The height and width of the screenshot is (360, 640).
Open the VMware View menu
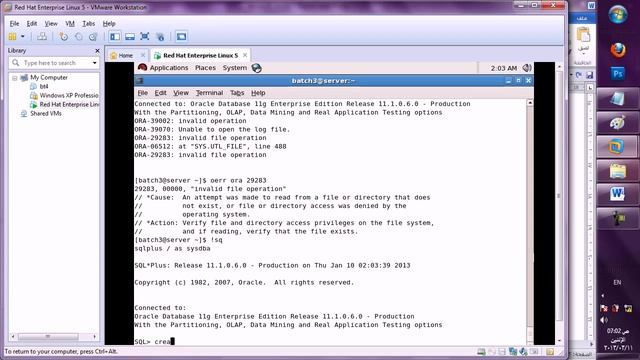(x=51, y=24)
